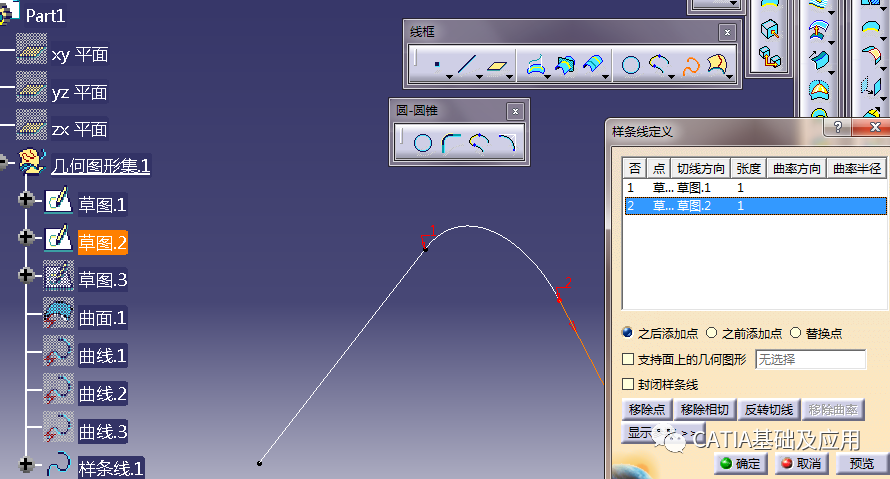Click the dome fill surface icon in right toolbar
The width and height of the screenshot is (890, 479).
[819, 89]
